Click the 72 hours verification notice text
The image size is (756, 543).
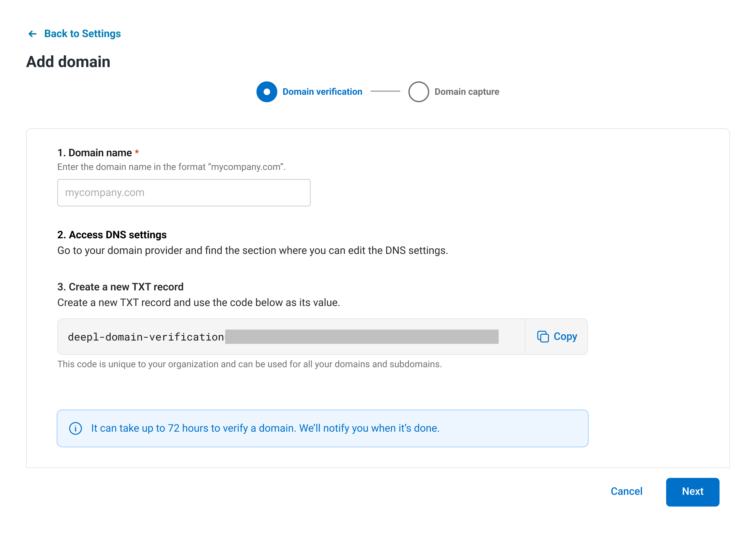[265, 428]
